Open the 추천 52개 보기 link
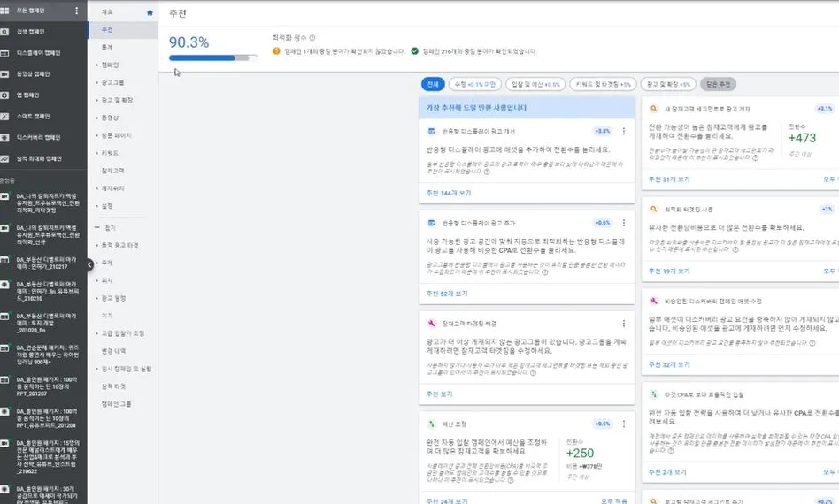839x504 pixels. tap(447, 294)
